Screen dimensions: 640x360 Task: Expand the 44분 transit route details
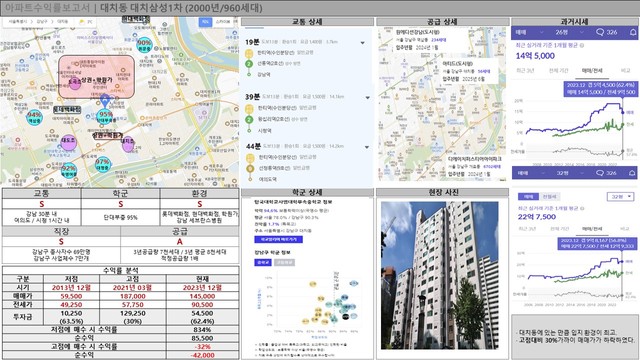[367, 147]
